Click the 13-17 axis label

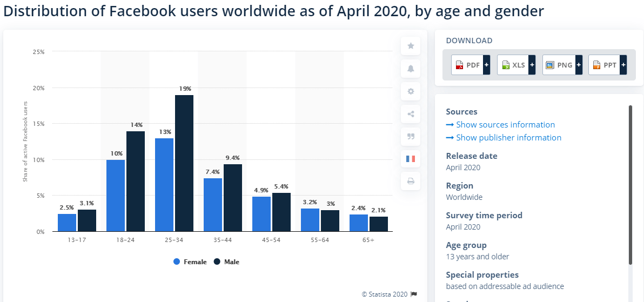pyautogui.click(x=77, y=240)
